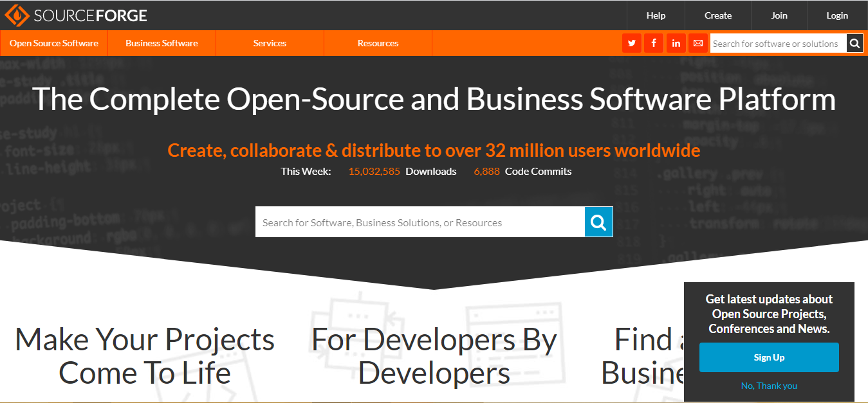Open SourceForge's Twitter page via the bird icon
868x403 pixels.
631,42
